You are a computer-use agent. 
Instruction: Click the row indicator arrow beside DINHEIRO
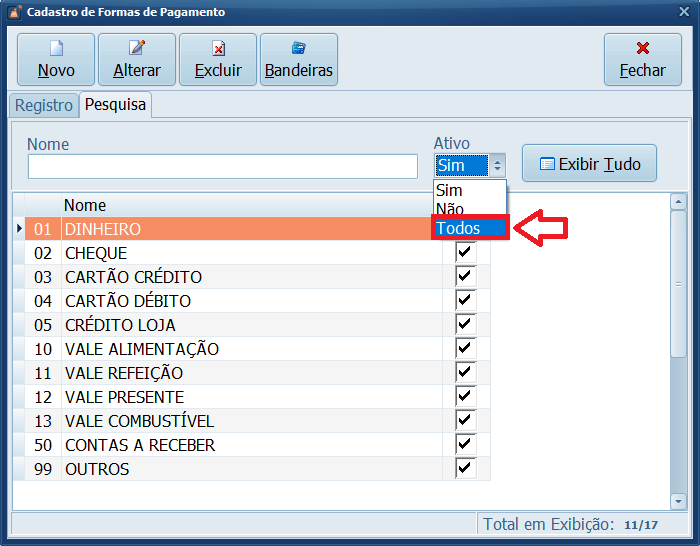click(x=19, y=229)
